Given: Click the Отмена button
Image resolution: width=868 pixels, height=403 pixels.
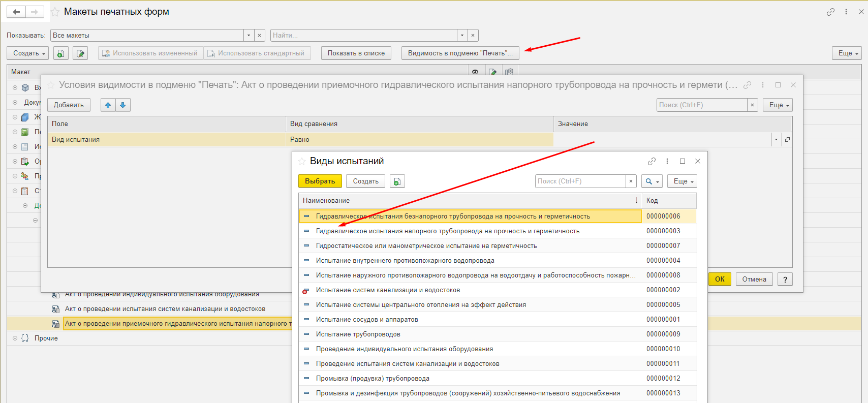Looking at the screenshot, I should point(754,279).
